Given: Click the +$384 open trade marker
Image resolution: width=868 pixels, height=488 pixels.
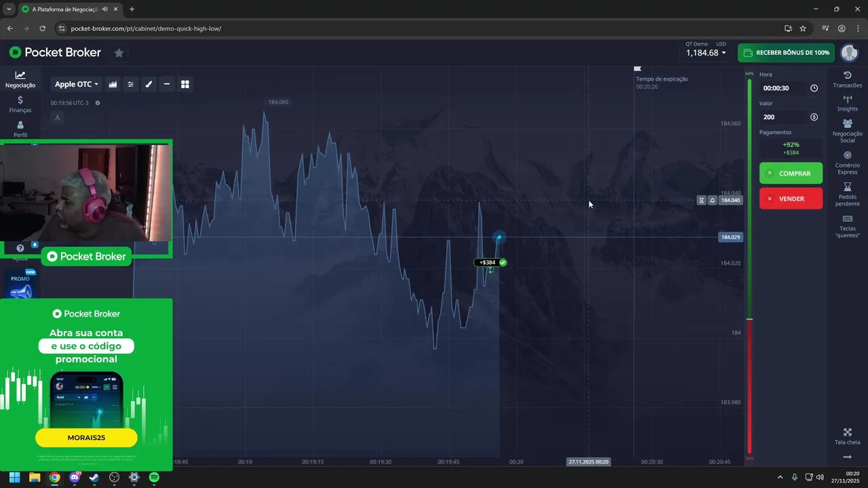Looking at the screenshot, I should (x=492, y=262).
